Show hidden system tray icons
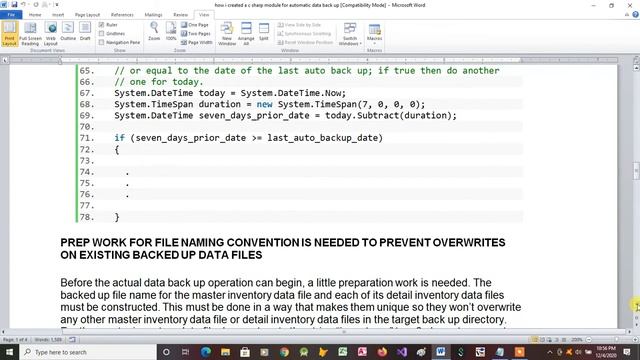Viewport: 640px width, 360px height. (x=550, y=352)
